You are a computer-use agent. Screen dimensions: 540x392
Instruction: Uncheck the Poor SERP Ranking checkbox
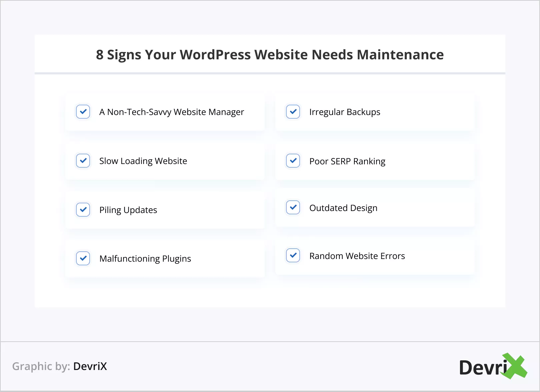293,161
